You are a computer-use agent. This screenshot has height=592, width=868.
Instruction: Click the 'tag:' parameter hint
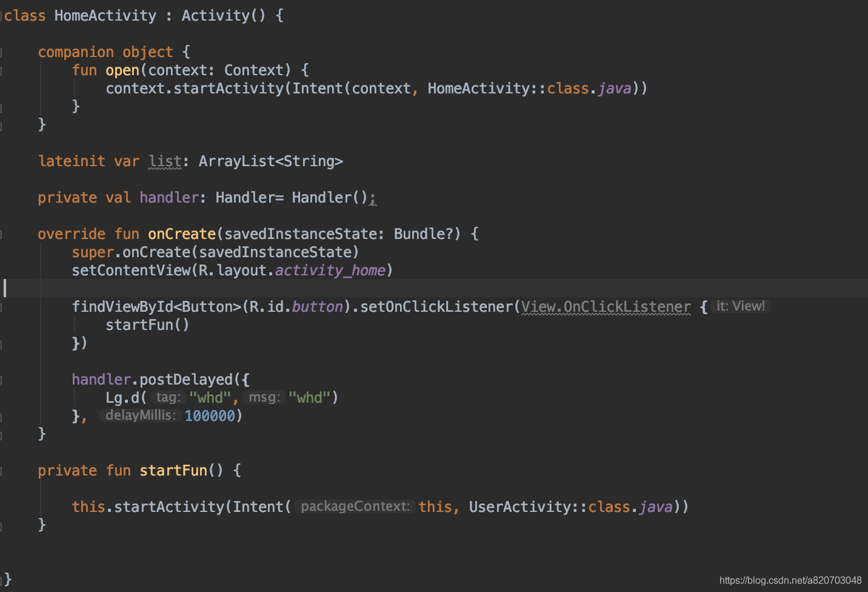click(168, 397)
